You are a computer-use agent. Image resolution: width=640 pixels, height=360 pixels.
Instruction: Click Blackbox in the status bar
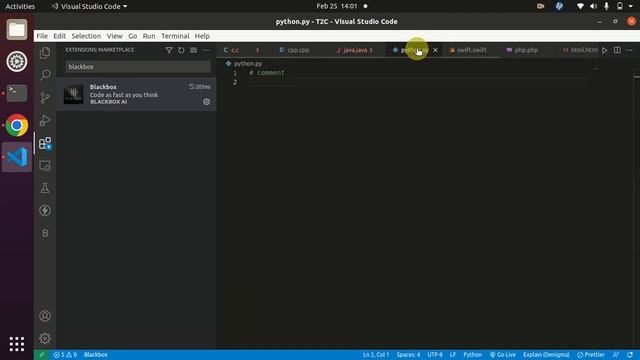(x=96, y=355)
